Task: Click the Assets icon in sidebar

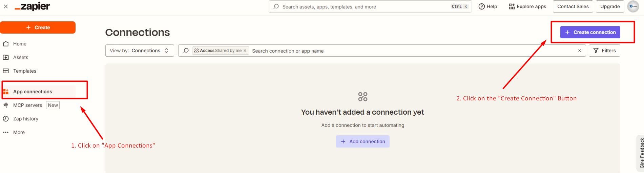Action: (x=6, y=57)
